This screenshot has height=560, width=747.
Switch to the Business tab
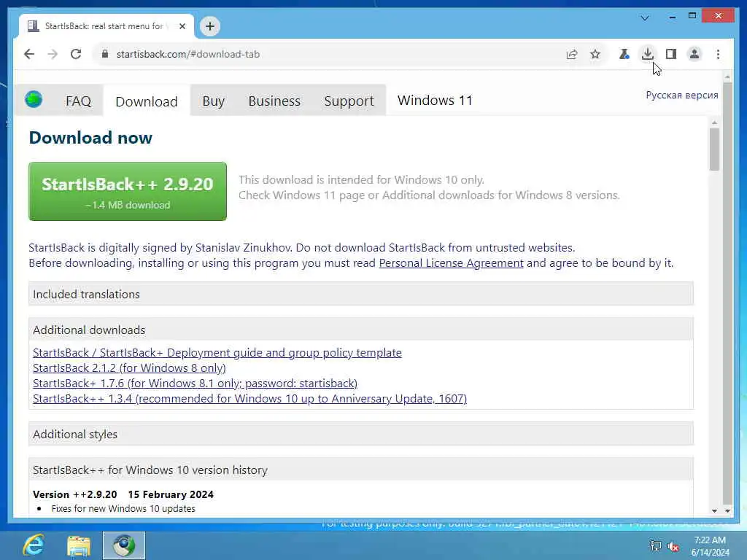coord(274,101)
